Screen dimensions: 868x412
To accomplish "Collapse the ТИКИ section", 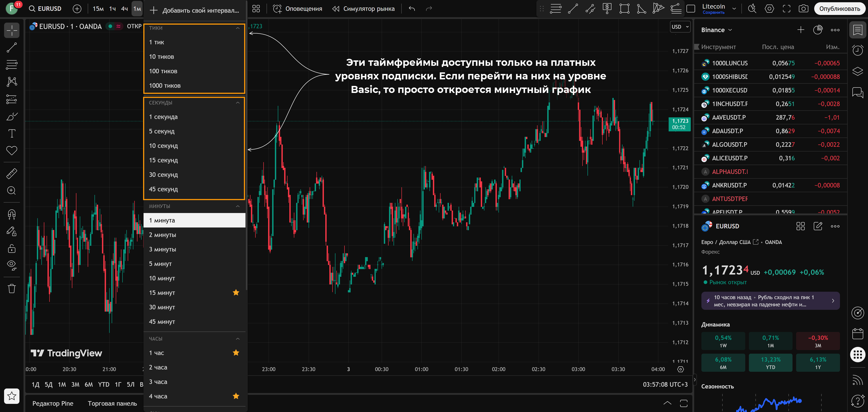I will click(x=238, y=28).
